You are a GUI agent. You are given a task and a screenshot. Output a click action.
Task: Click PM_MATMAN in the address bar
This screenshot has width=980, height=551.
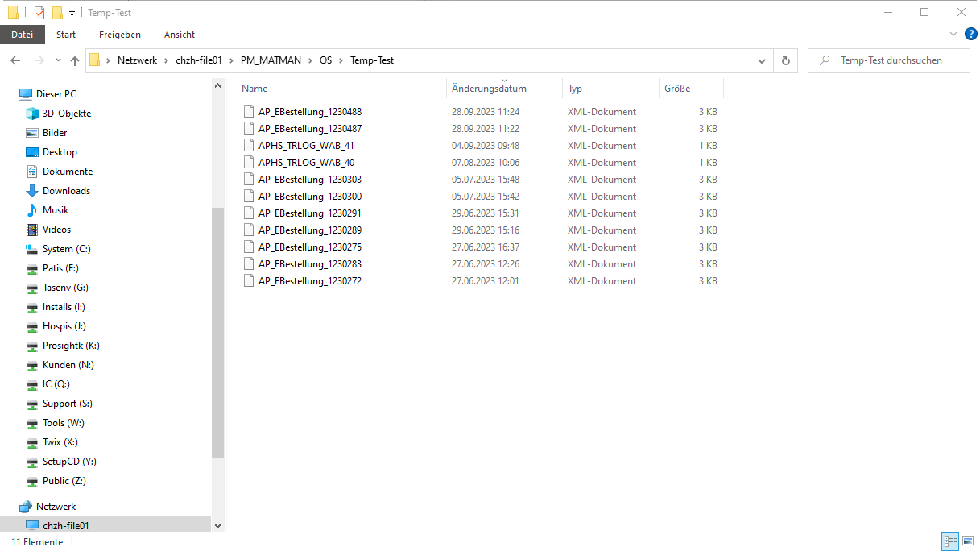271,60
